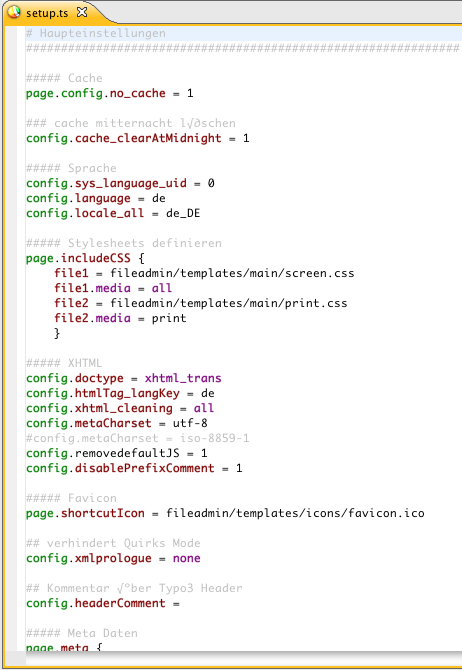Click the TypoScript file icon on setup.ts tab
462x670 pixels.
pos(14,12)
